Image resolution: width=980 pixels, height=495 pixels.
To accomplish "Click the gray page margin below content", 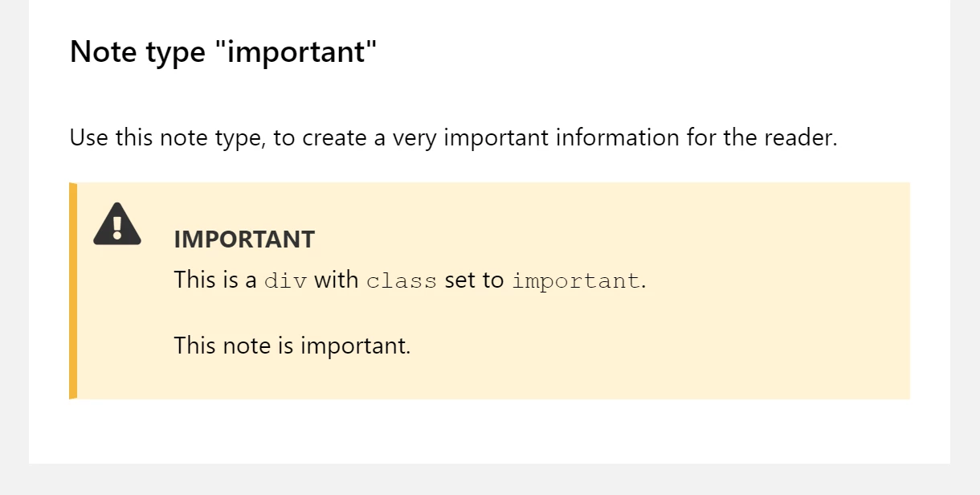I will point(490,480).
